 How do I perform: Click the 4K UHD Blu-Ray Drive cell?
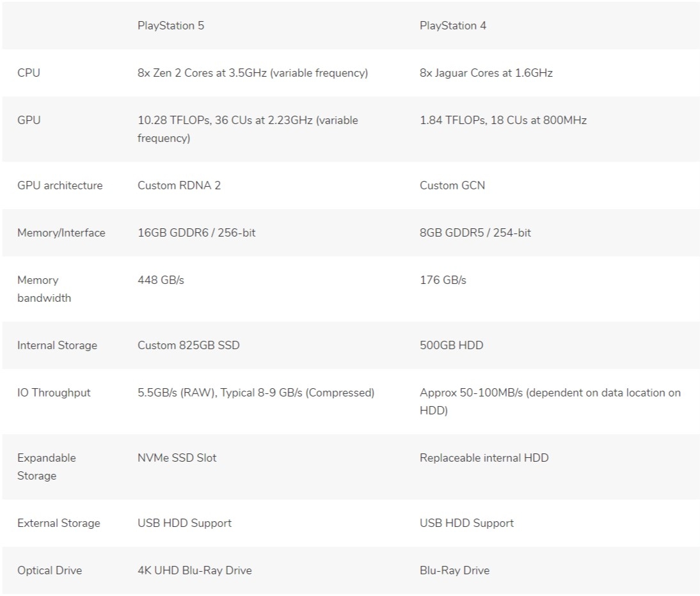click(x=195, y=570)
